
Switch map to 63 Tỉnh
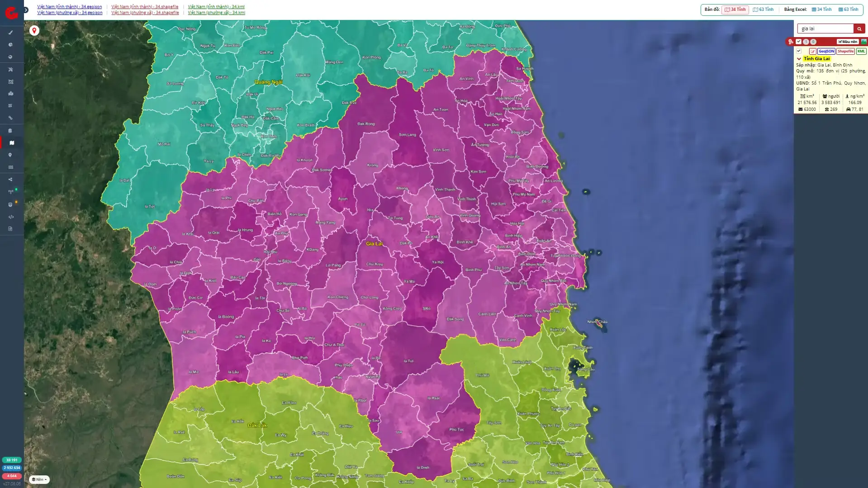[763, 9]
